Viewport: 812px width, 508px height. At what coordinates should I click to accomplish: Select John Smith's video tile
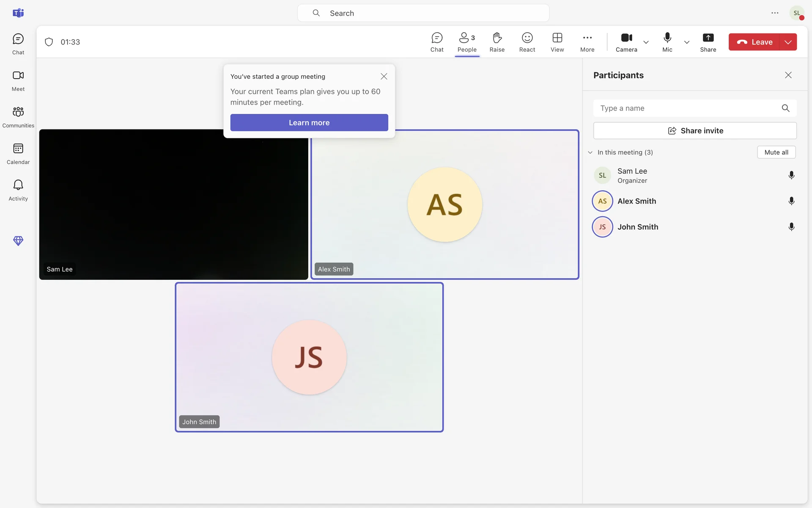309,357
